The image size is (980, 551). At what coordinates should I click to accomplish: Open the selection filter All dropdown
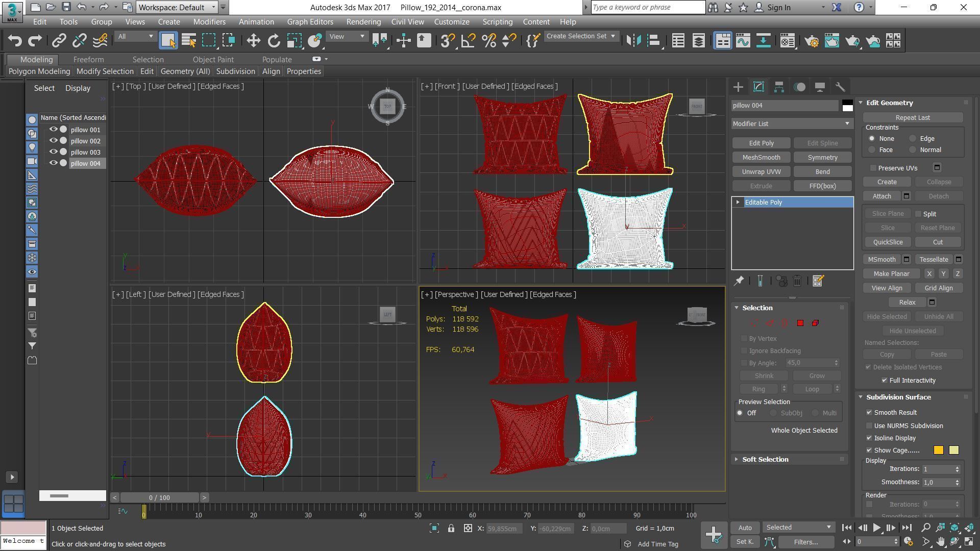point(135,37)
